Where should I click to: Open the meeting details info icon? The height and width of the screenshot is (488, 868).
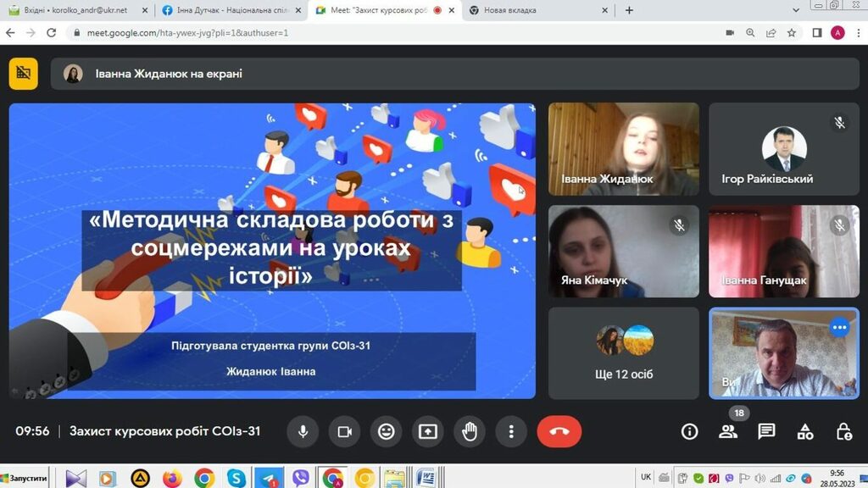(x=690, y=432)
